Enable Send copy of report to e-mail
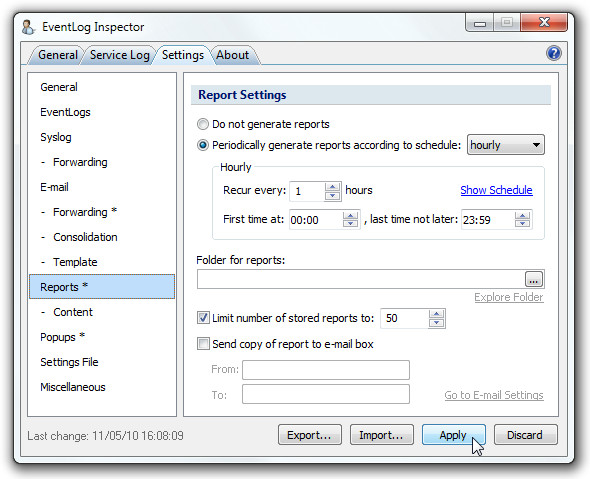This screenshot has width=590, height=479. [x=203, y=344]
